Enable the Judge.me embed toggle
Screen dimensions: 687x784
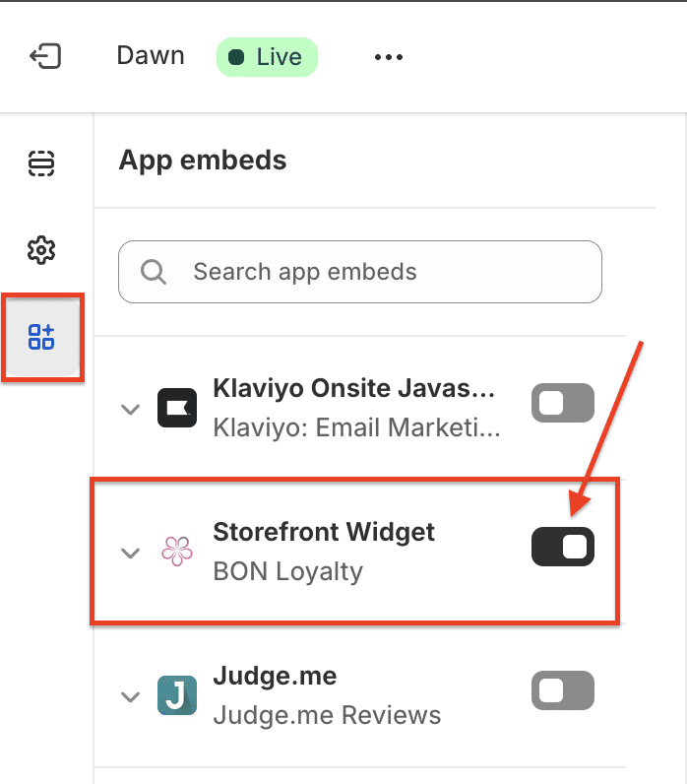563,690
